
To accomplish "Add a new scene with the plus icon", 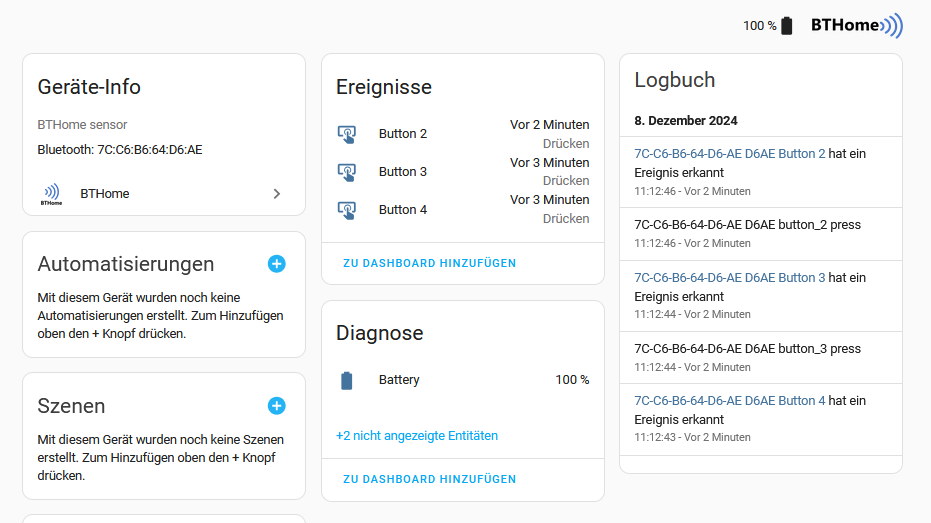I will 276,405.
